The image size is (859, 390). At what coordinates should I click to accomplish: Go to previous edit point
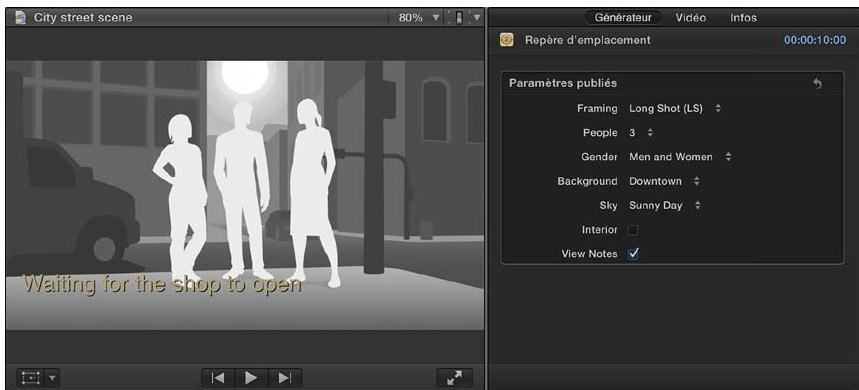pyautogui.click(x=218, y=378)
